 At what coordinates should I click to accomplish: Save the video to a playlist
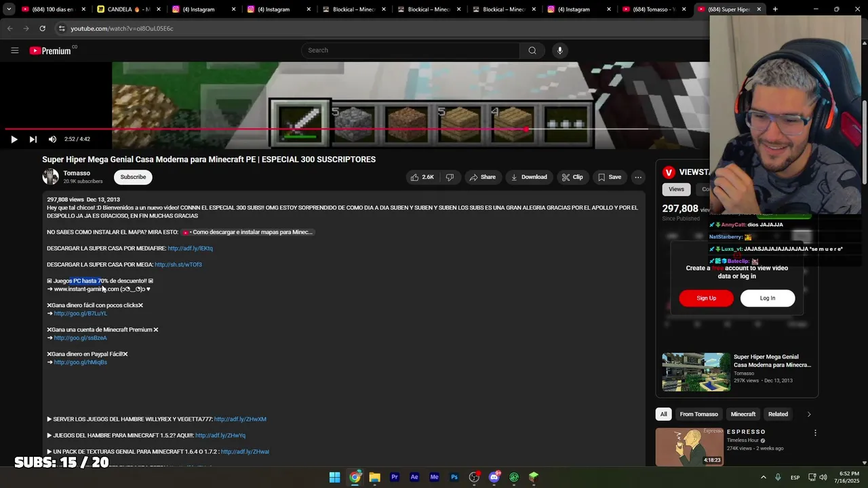pyautogui.click(x=609, y=177)
